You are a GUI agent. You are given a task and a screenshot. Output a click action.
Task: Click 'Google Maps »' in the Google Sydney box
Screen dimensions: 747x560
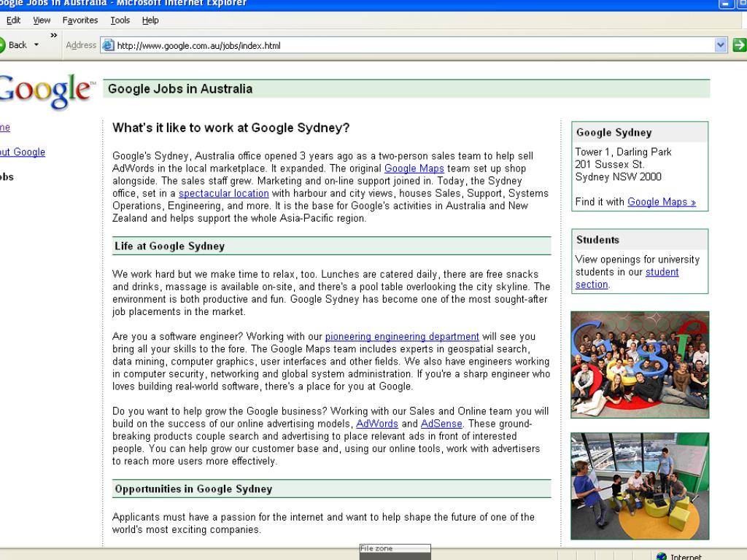click(x=662, y=202)
